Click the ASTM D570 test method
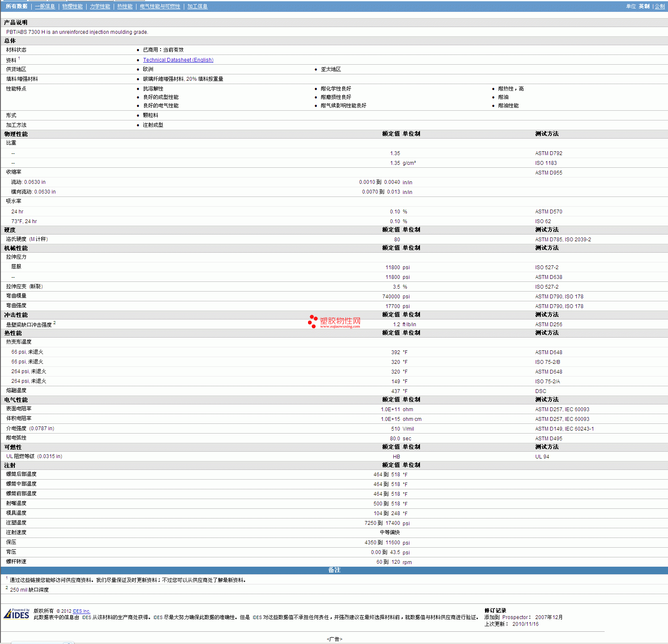The width and height of the screenshot is (668, 644). (x=549, y=212)
